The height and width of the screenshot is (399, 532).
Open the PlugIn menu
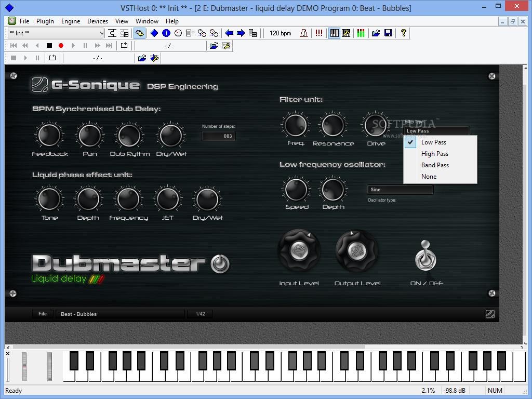point(45,21)
